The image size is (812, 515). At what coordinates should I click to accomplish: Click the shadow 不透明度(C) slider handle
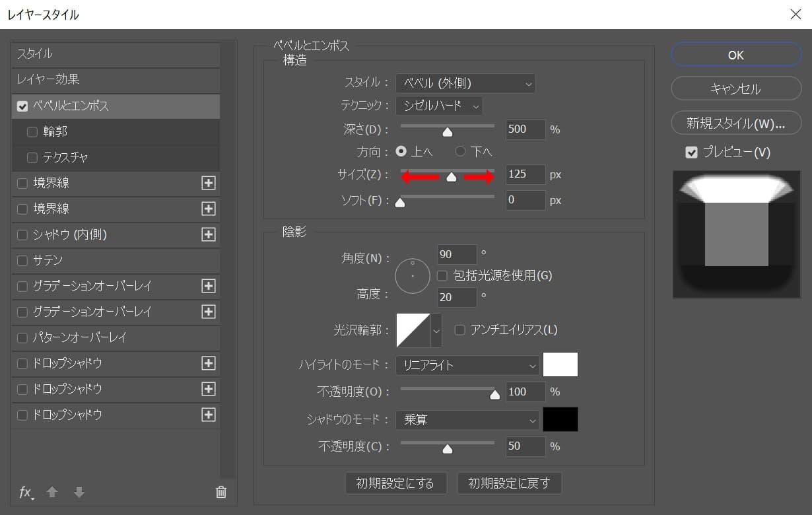pos(448,449)
